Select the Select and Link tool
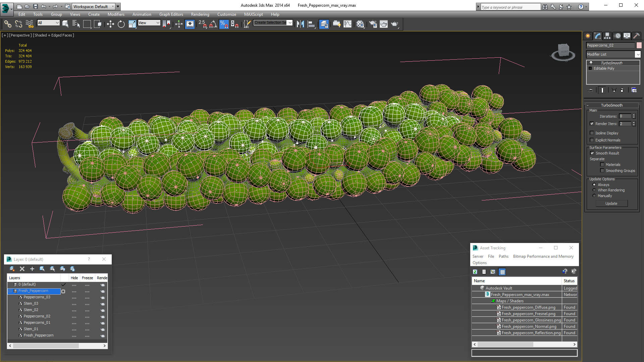The height and width of the screenshot is (362, 644). (x=8, y=24)
